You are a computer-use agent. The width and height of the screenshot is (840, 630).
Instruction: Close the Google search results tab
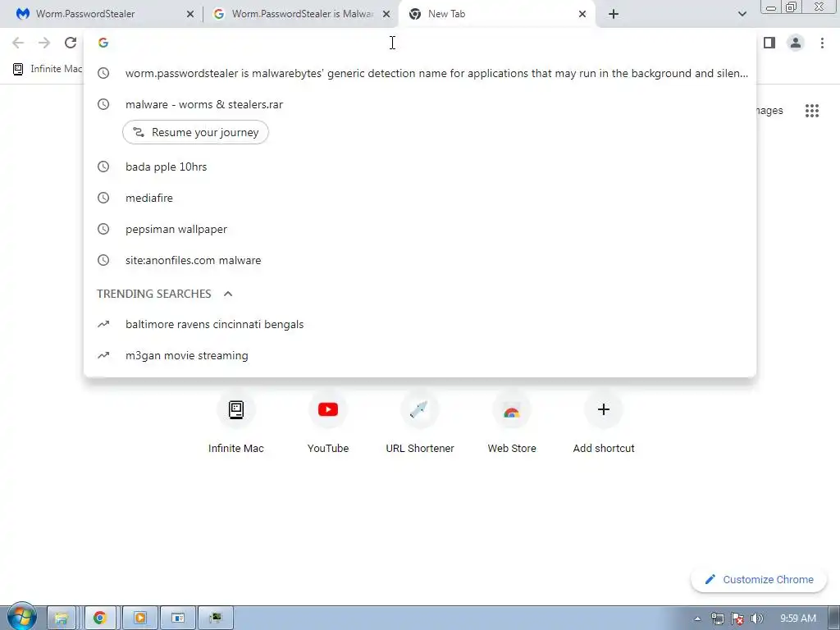click(x=386, y=14)
